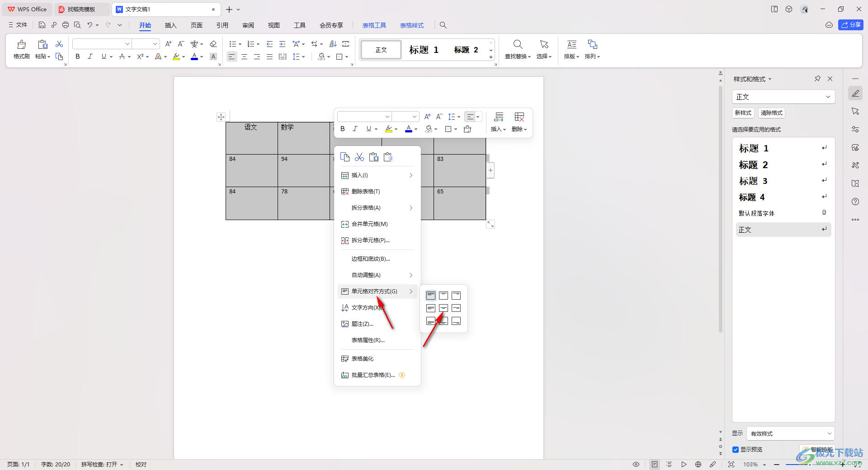Click the Print icon in quick toolbar

66,25
